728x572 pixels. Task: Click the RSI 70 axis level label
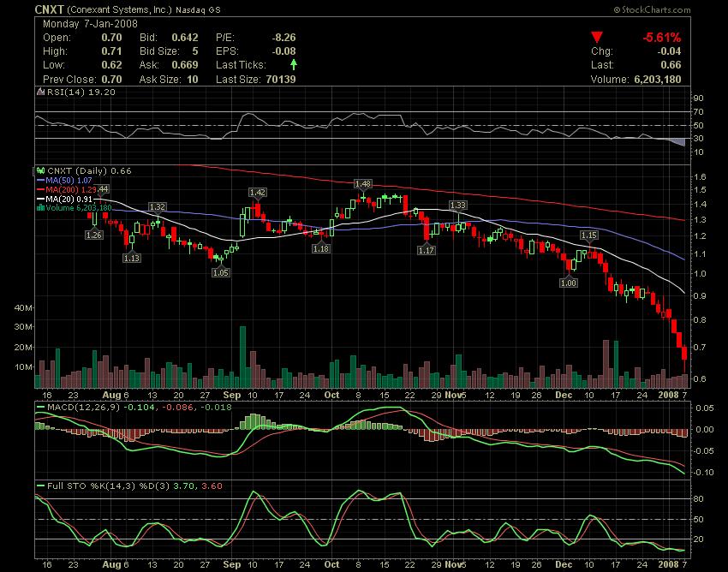699,112
